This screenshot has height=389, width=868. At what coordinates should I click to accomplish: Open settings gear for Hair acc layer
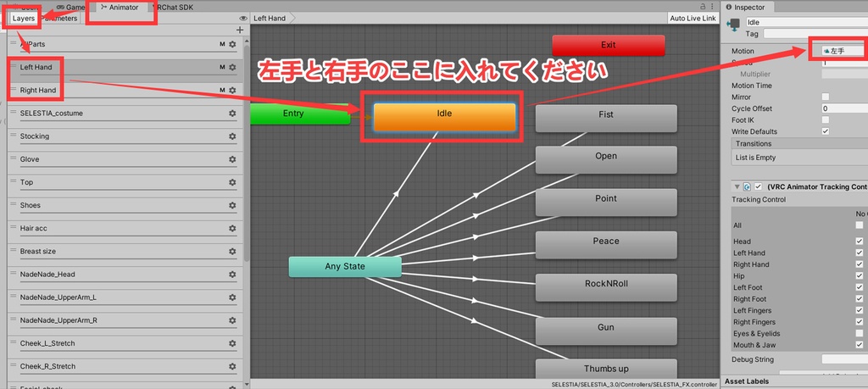(x=232, y=228)
